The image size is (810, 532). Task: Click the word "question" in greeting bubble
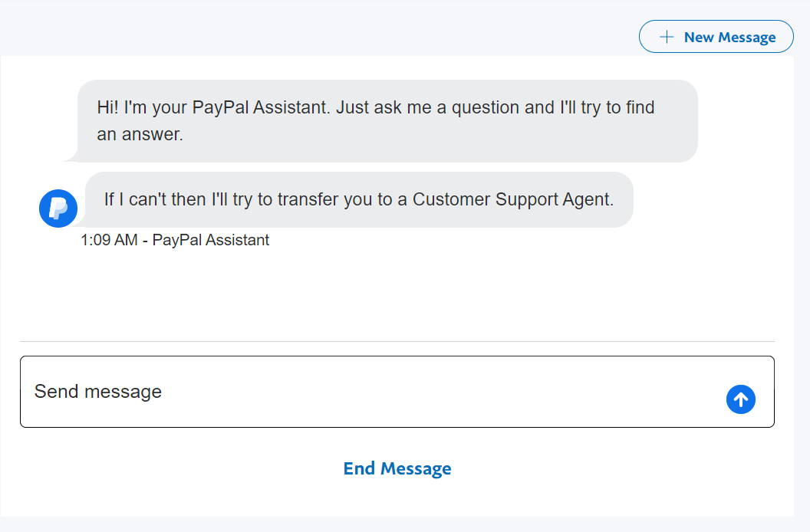pos(486,107)
